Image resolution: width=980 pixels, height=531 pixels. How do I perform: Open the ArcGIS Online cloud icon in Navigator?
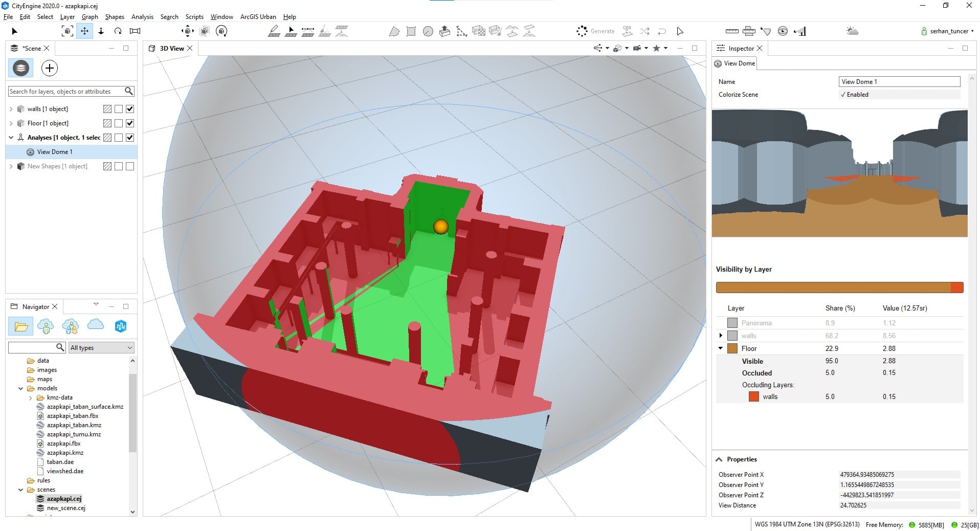(x=96, y=325)
